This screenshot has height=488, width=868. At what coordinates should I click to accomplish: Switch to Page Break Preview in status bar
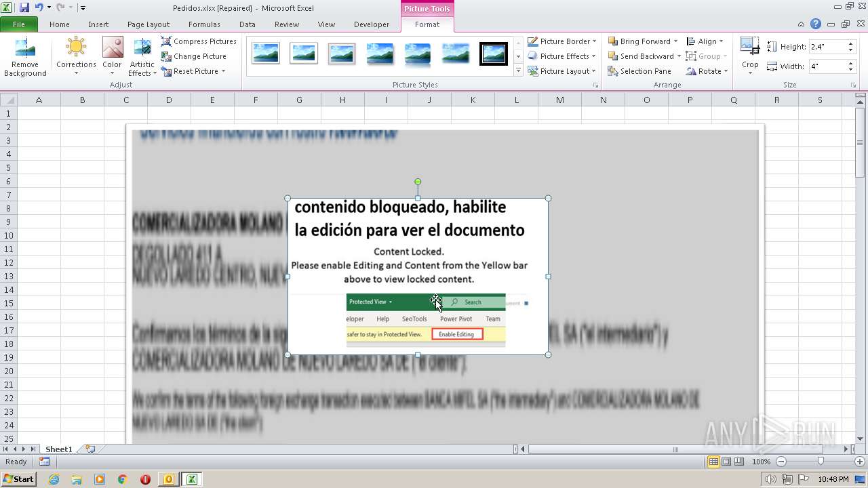pyautogui.click(x=739, y=462)
